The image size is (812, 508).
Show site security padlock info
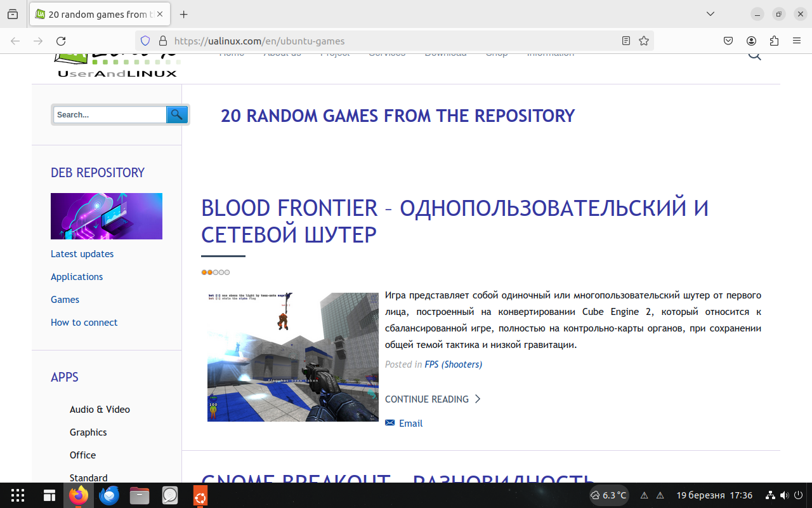click(x=162, y=41)
